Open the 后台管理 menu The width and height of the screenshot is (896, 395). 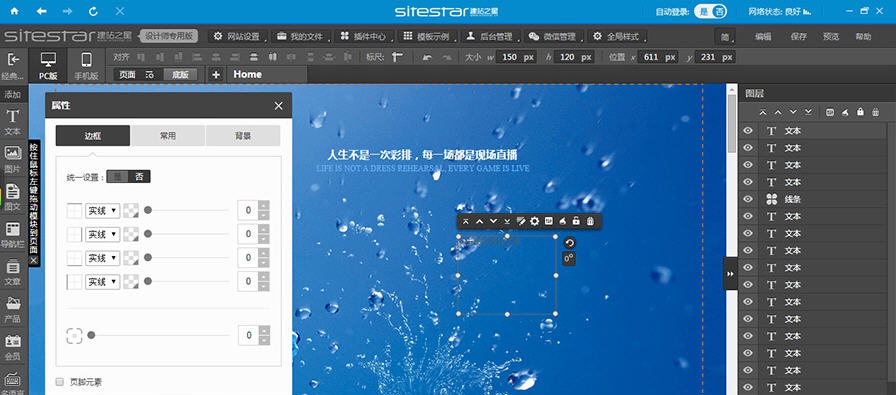(x=490, y=36)
